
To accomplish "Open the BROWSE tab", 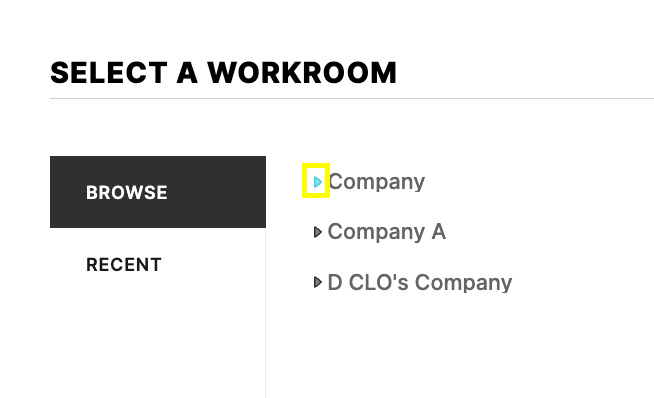I will 158,192.
